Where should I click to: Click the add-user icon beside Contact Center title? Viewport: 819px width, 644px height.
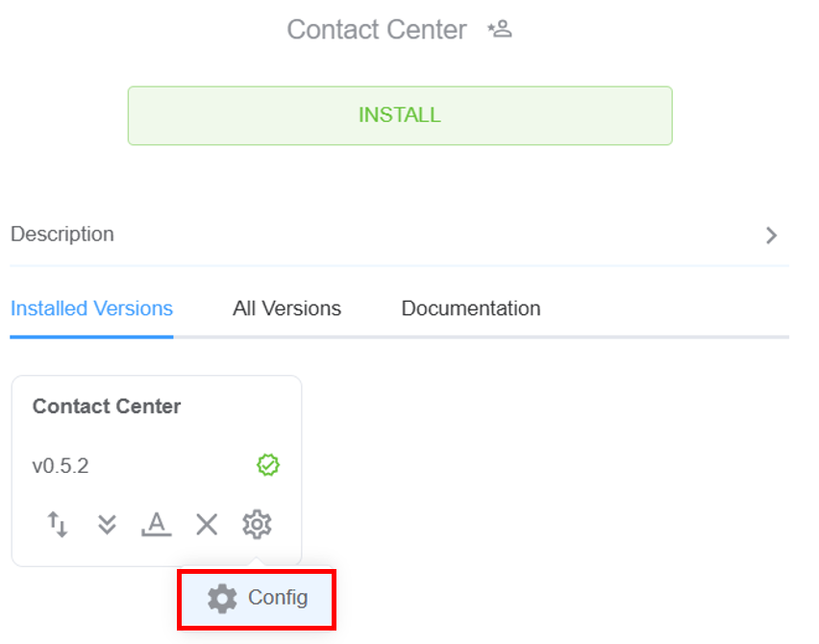[500, 30]
